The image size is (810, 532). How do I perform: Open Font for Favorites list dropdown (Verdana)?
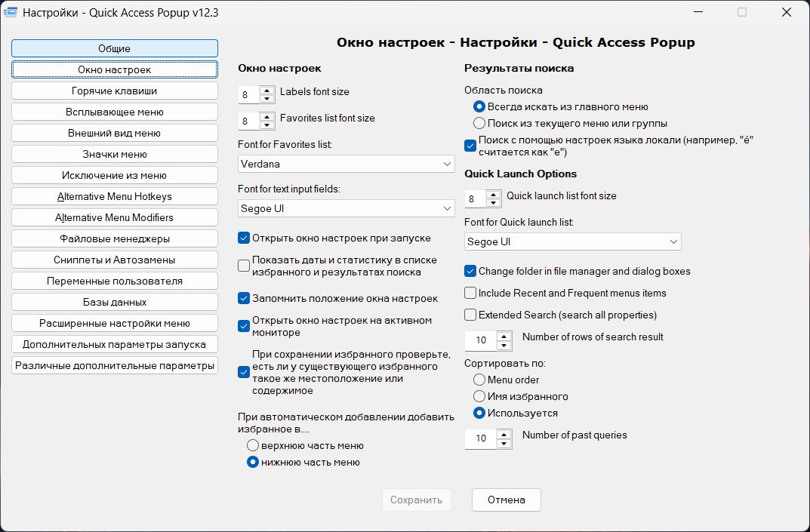pos(346,165)
